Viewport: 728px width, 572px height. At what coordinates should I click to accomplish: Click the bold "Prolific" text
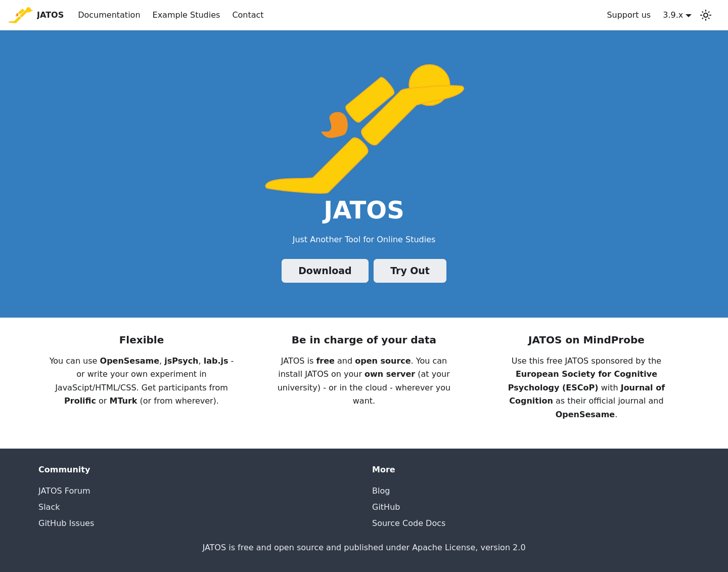point(80,401)
